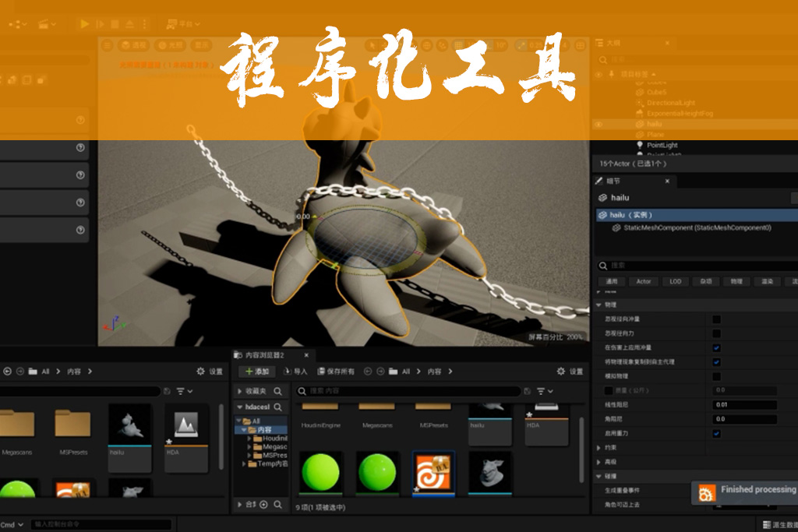Select the LOD filter in Details

pyautogui.click(x=676, y=281)
